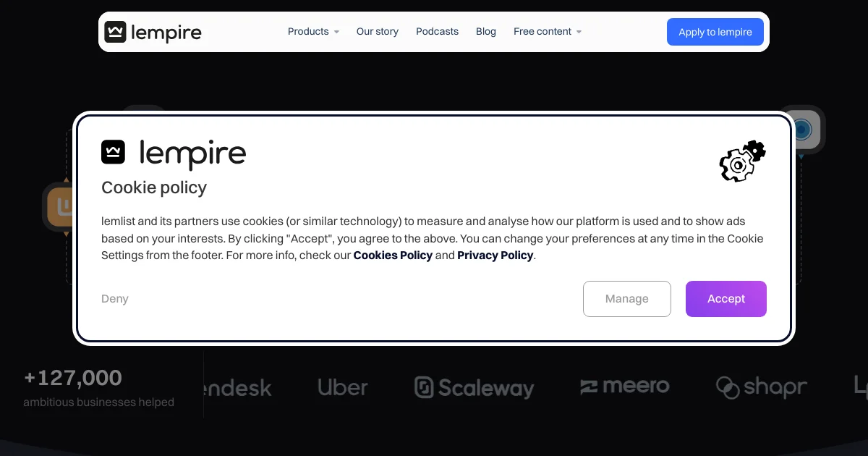Open the Podcasts page
This screenshot has height=456, width=868.
coord(437,32)
